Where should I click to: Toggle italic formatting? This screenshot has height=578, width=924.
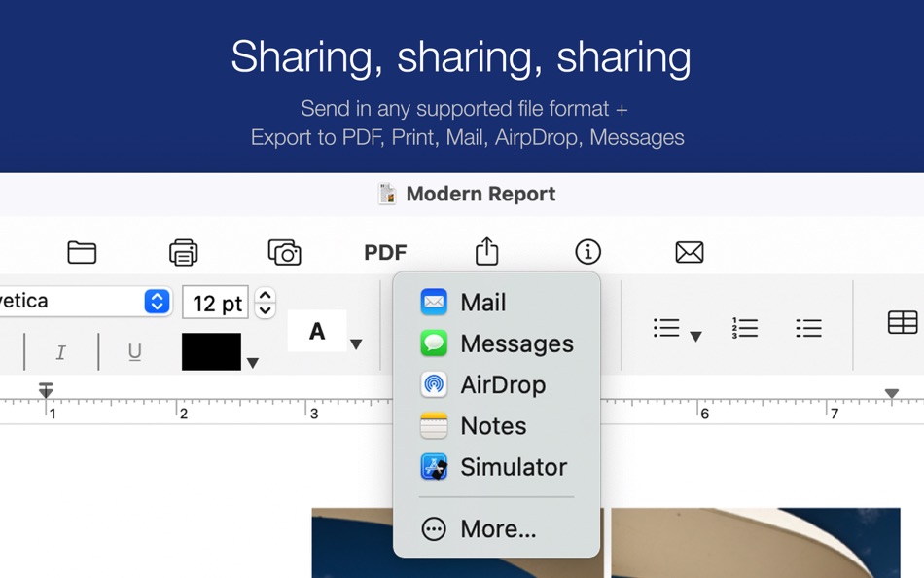[x=60, y=352]
